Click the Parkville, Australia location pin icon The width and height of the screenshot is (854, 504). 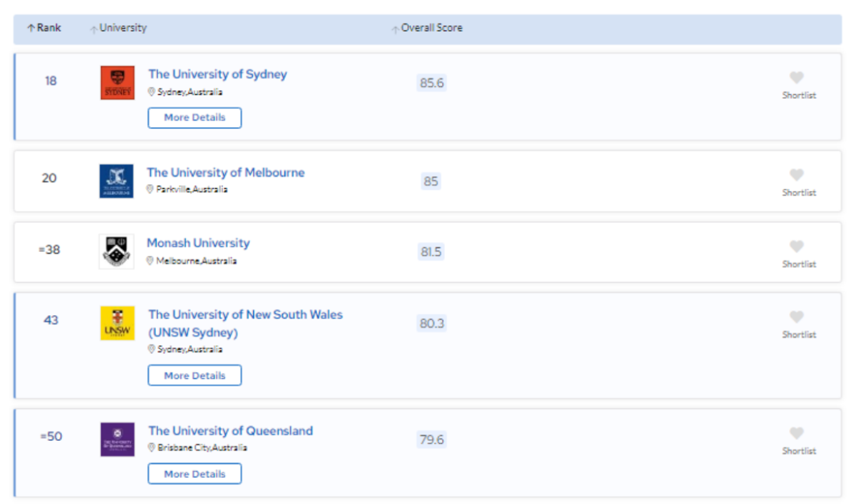(x=149, y=190)
